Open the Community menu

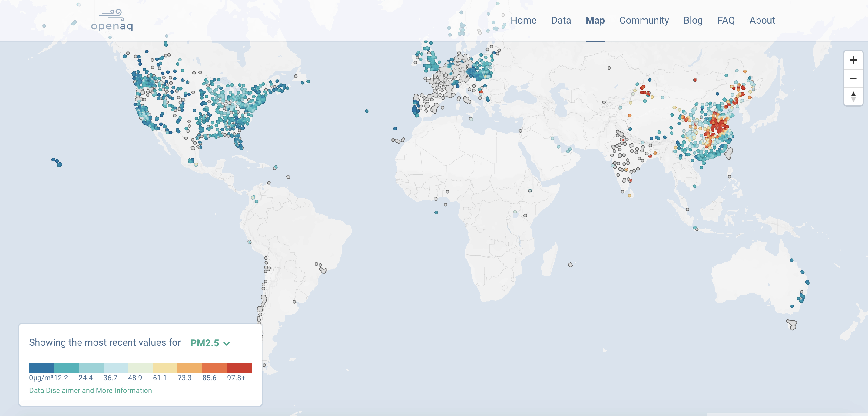[644, 20]
